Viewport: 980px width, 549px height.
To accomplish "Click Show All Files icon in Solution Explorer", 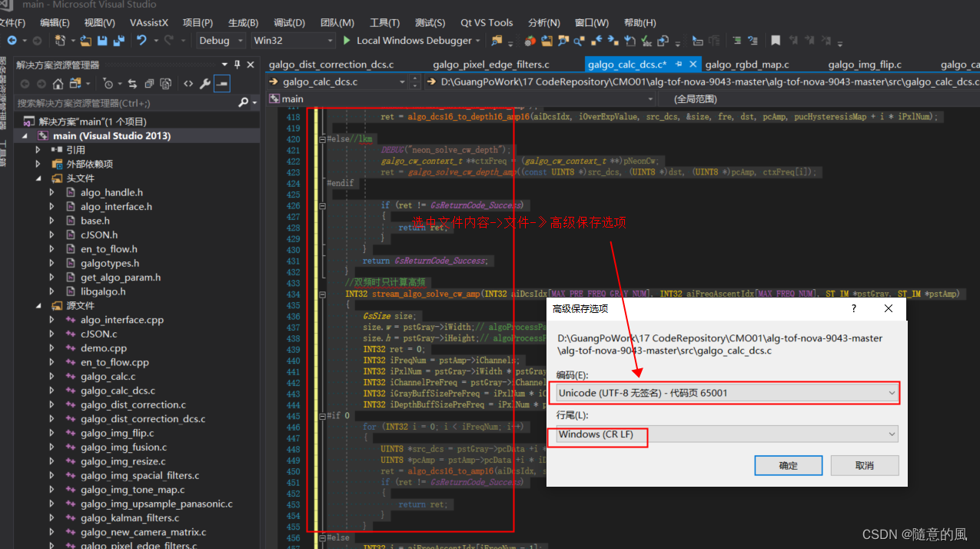I will coord(166,83).
